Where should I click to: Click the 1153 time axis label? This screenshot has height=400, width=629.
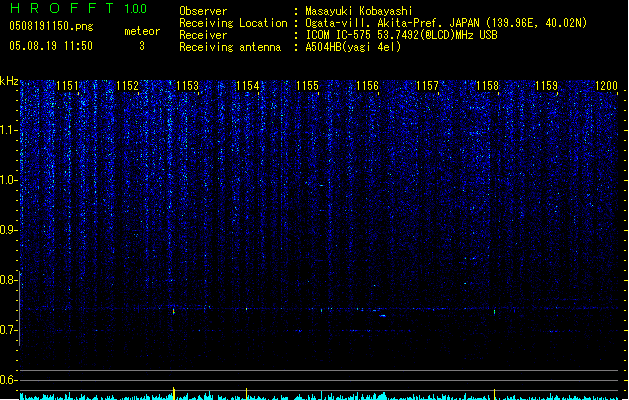pos(187,85)
